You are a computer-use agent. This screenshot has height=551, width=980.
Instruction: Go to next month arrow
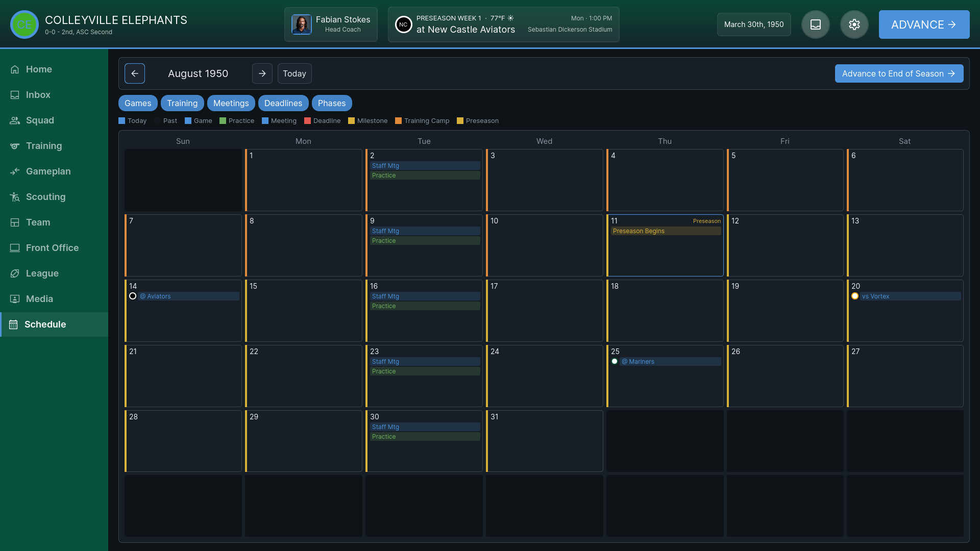[262, 73]
